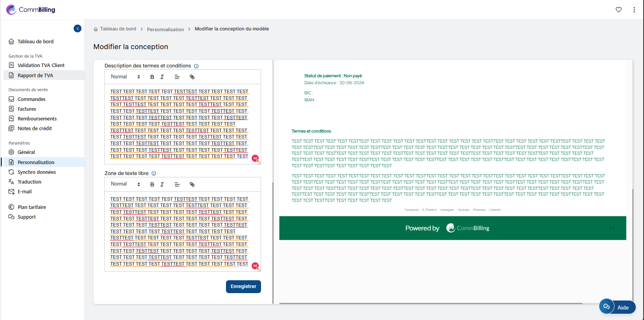Open Normal style dropdown in free text editor
This screenshot has width=644, height=320.
point(125,184)
